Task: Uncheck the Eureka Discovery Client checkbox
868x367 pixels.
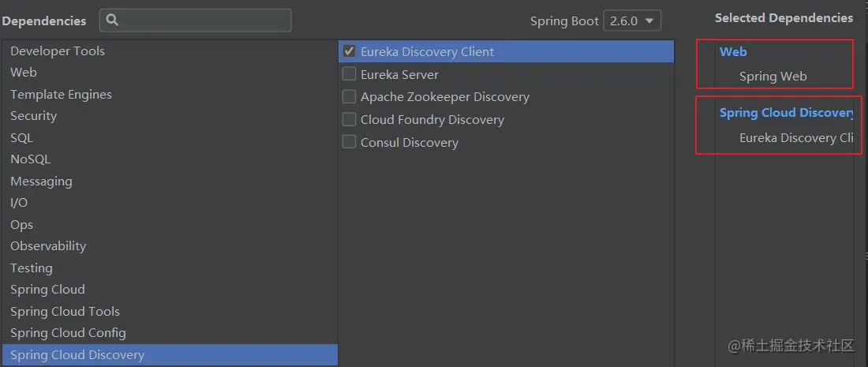Action: point(349,51)
